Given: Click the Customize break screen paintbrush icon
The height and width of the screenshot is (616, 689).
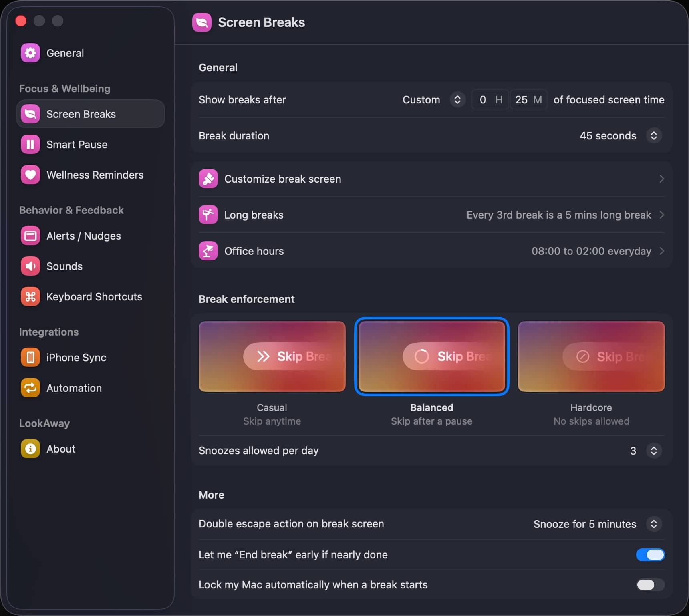Looking at the screenshot, I should [208, 179].
